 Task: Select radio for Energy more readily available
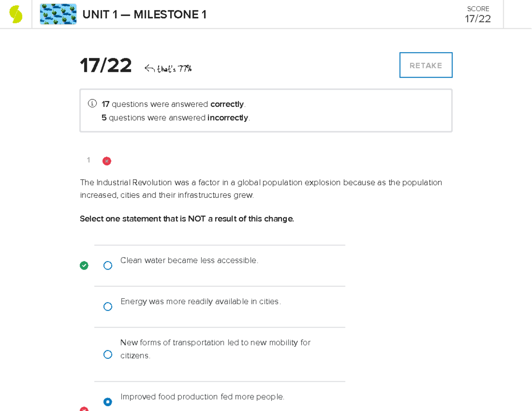click(x=108, y=306)
